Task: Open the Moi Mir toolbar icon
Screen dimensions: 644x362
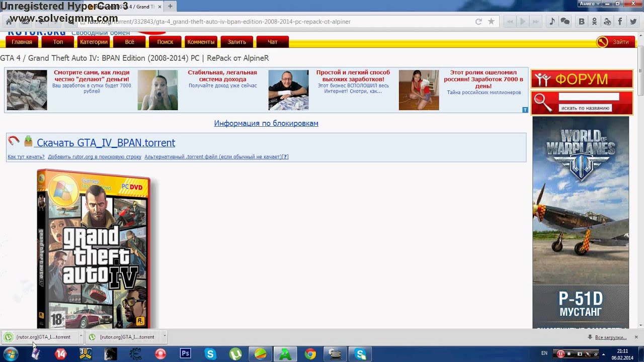Action: 607,22
